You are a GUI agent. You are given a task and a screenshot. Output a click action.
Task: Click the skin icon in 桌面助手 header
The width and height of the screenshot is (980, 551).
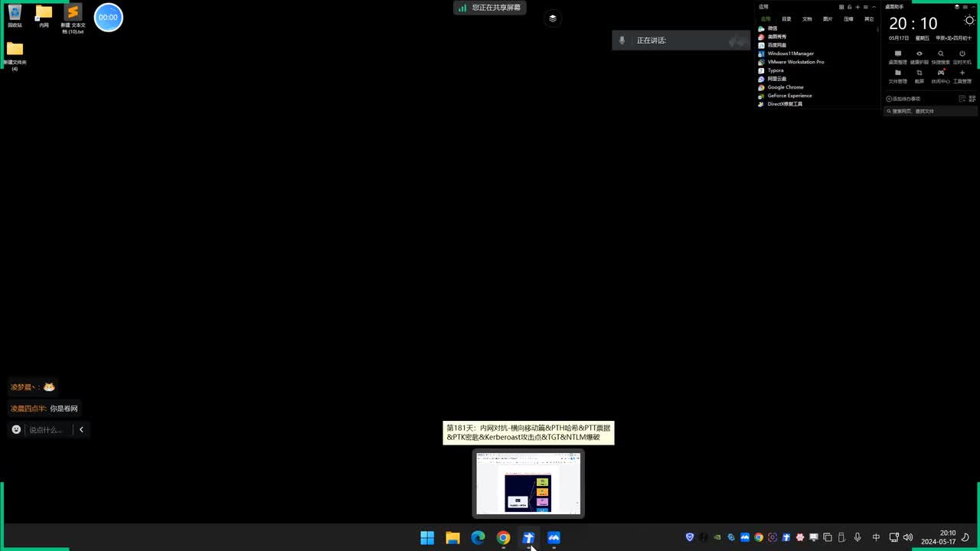[x=957, y=7]
